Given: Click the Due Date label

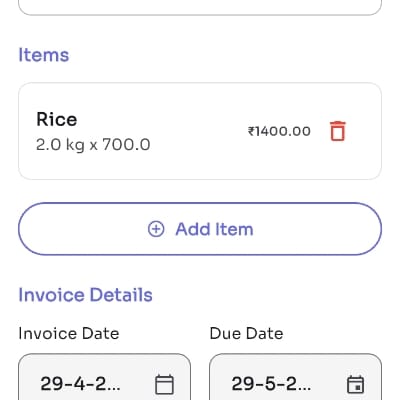Looking at the screenshot, I should tap(246, 333).
